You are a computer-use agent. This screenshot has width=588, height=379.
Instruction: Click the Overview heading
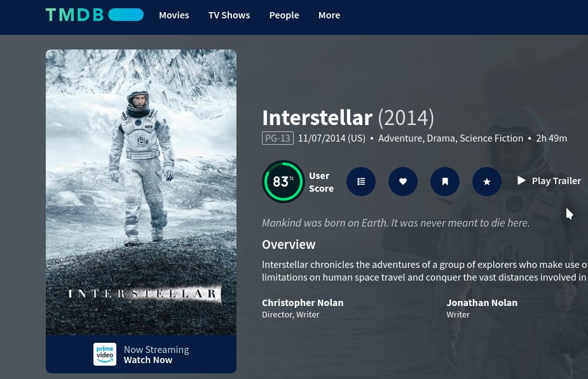[x=289, y=244]
